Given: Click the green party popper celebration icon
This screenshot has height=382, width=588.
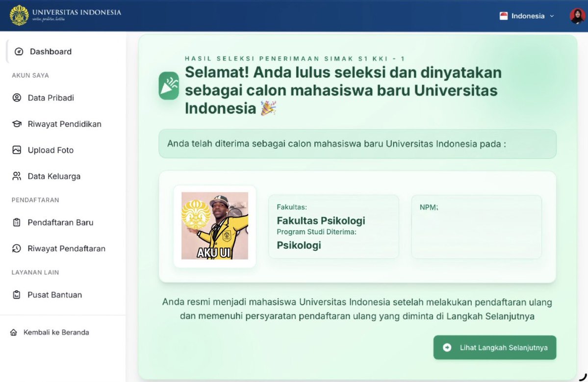Looking at the screenshot, I should [169, 85].
